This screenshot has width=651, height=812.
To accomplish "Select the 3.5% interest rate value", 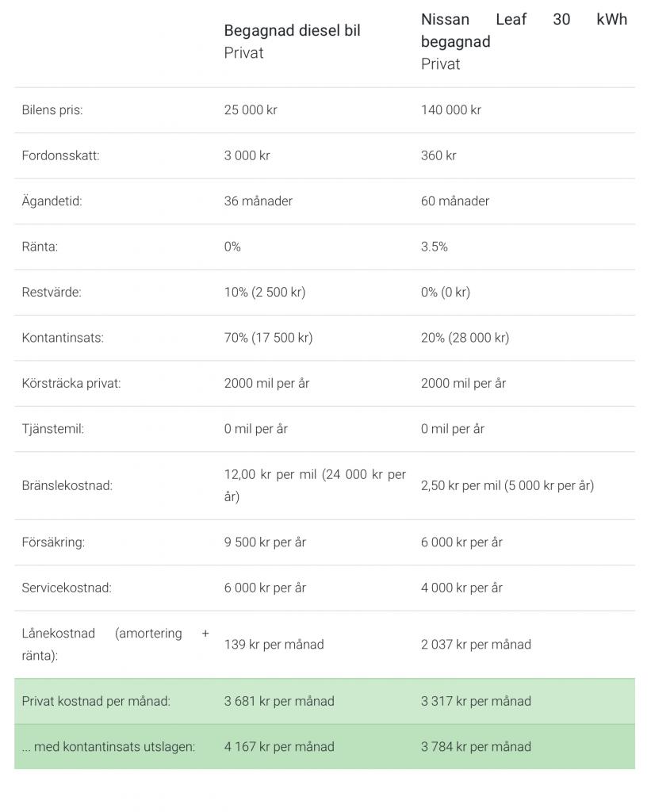I will [434, 247].
